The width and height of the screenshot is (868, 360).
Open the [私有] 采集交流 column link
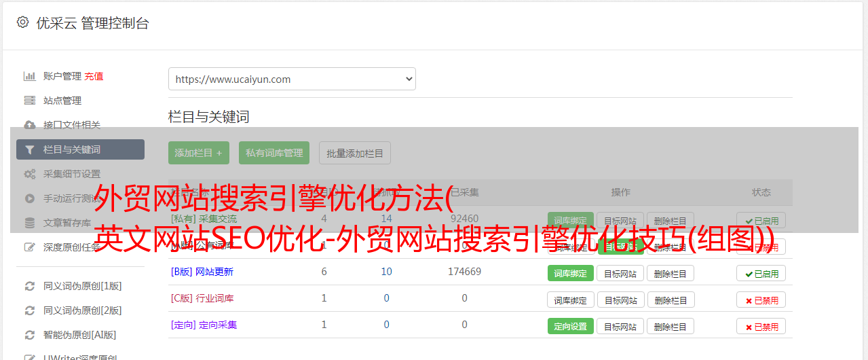coord(204,219)
